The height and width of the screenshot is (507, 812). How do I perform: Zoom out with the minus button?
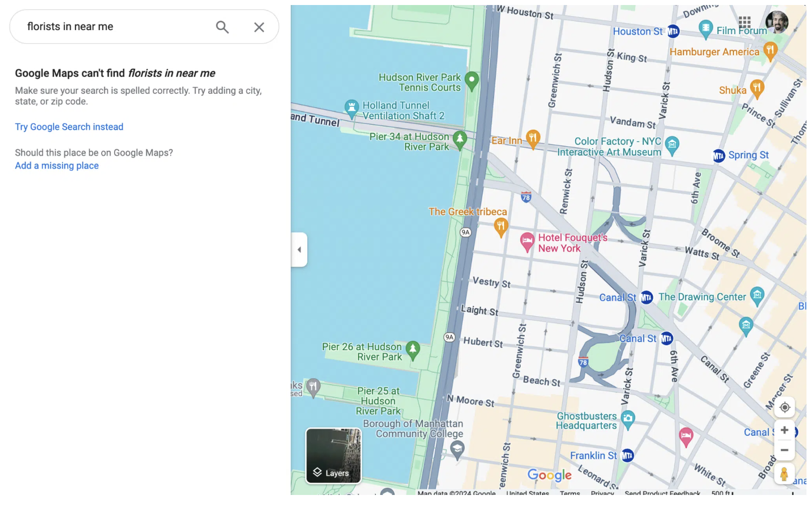pos(784,450)
